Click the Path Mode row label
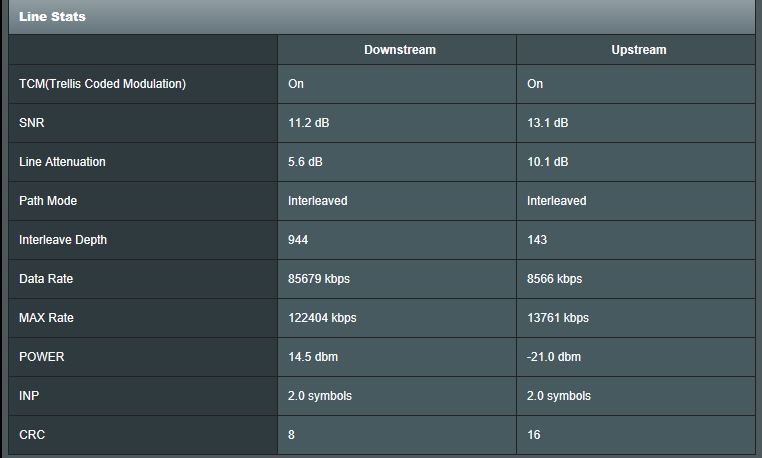762x458 pixels. click(x=48, y=201)
